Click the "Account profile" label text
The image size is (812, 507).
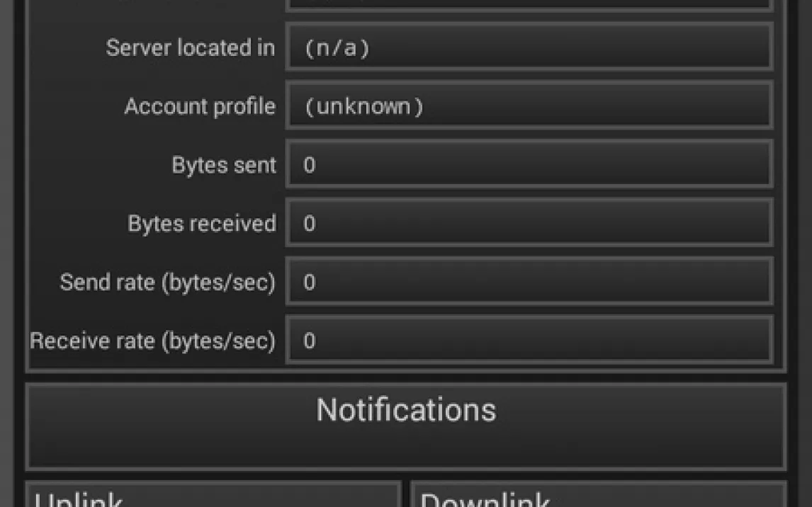pyautogui.click(x=200, y=107)
